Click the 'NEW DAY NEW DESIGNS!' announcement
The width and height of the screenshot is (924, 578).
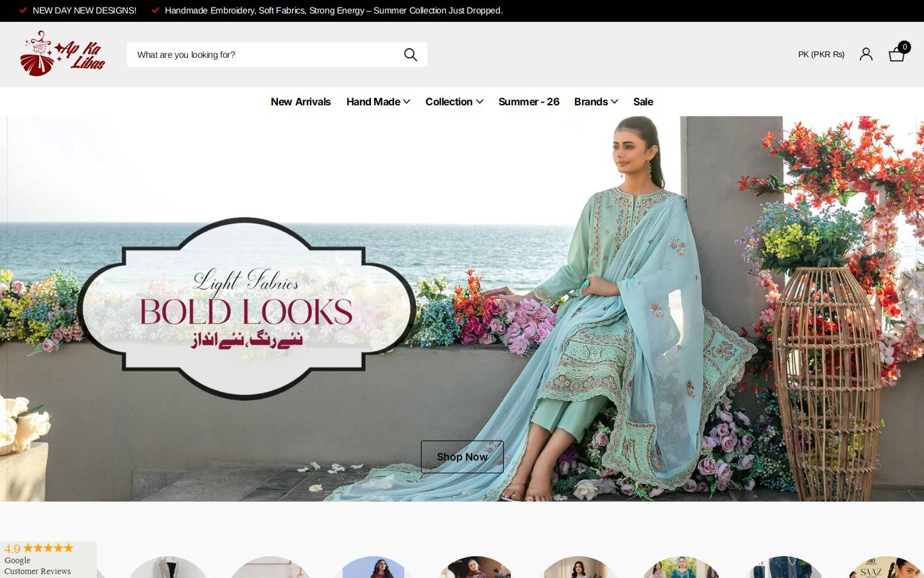(84, 10)
